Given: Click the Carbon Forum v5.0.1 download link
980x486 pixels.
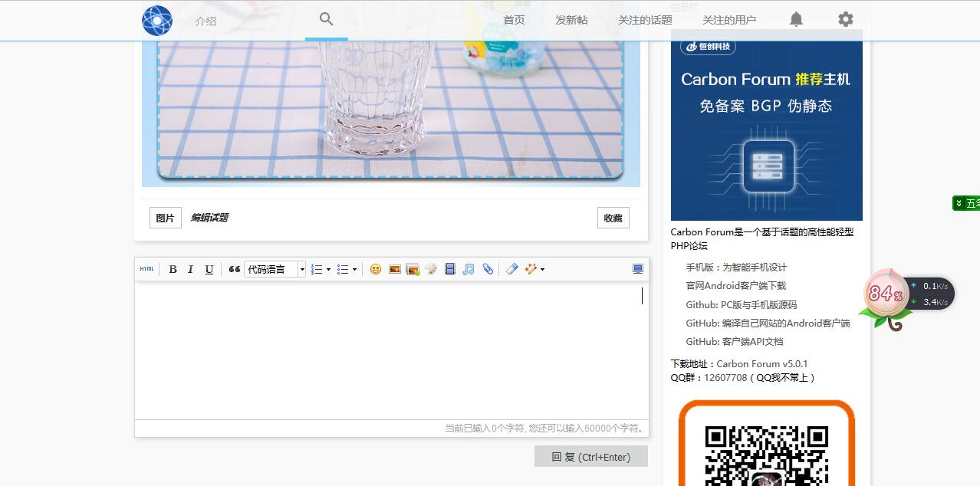Looking at the screenshot, I should [x=762, y=364].
